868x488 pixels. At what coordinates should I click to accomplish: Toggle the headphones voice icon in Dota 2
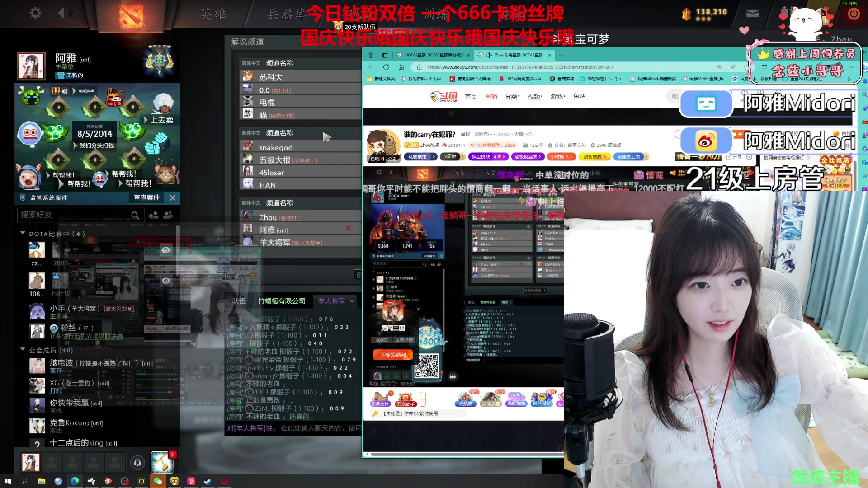[x=137, y=462]
